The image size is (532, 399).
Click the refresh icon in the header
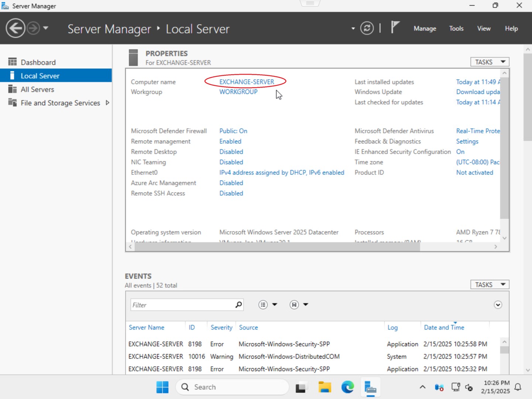(x=367, y=28)
